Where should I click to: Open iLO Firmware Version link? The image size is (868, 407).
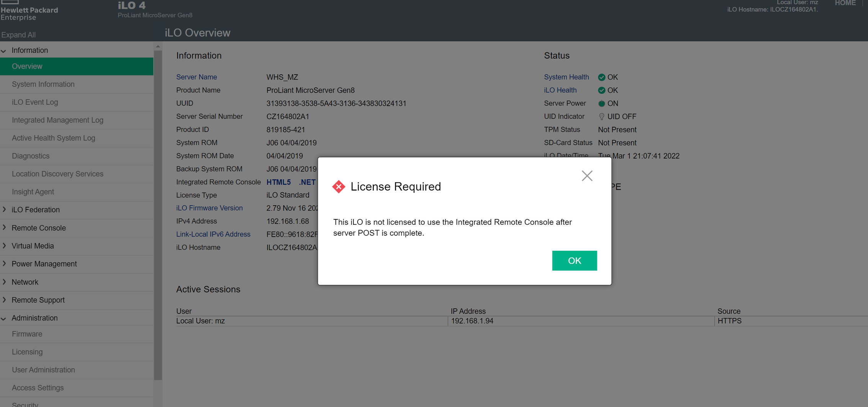[x=209, y=208]
